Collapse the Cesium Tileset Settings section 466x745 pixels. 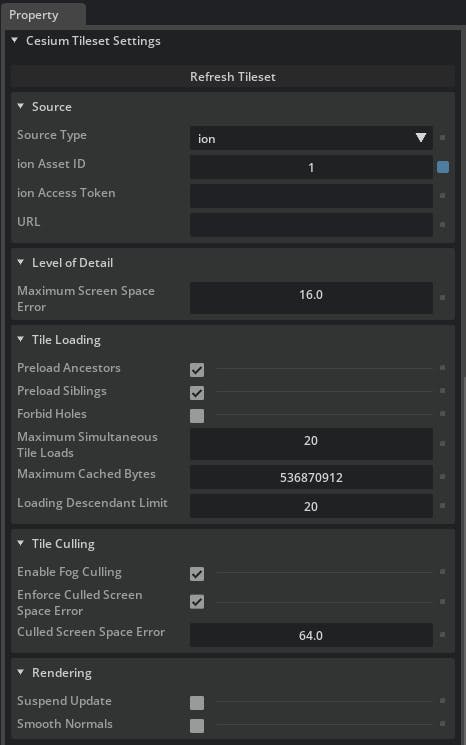pyautogui.click(x=15, y=40)
